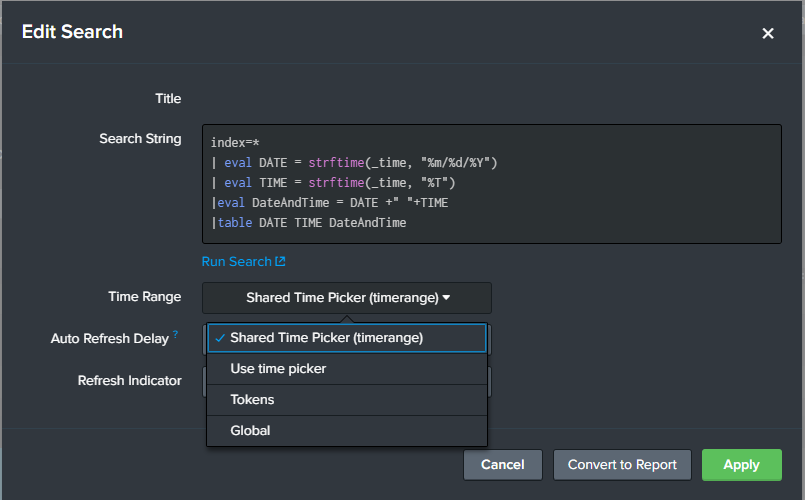Screen dimensions: 805x500
Task: Click the table DATE TIME DateAndTime line
Action: pos(312,222)
